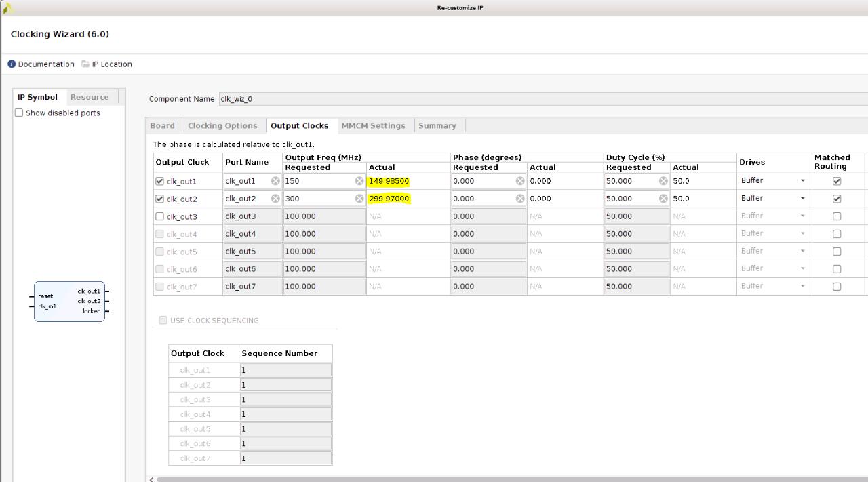
Task: Open the IP Location link
Action: 112,64
